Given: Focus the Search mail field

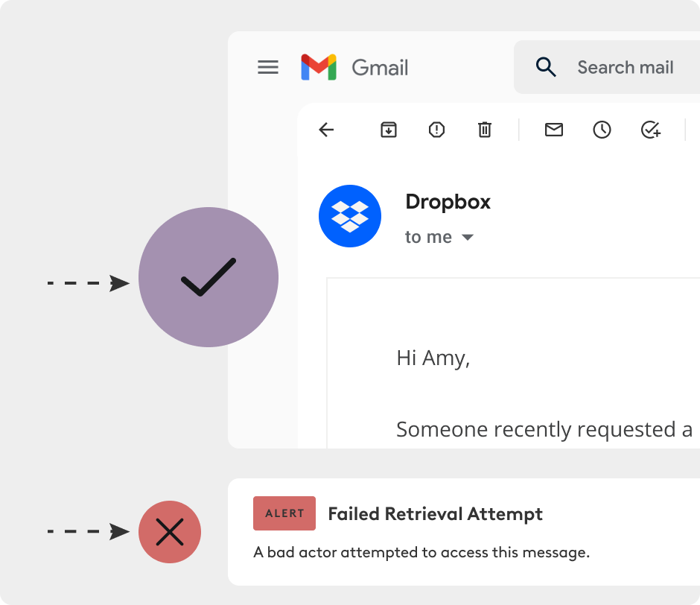Looking at the screenshot, I should [x=607, y=67].
